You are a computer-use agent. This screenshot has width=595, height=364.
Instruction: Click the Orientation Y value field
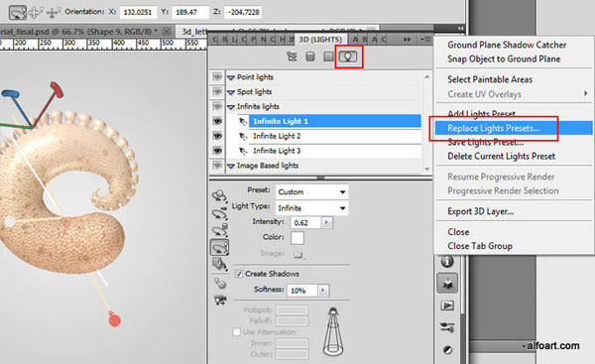[x=190, y=12]
